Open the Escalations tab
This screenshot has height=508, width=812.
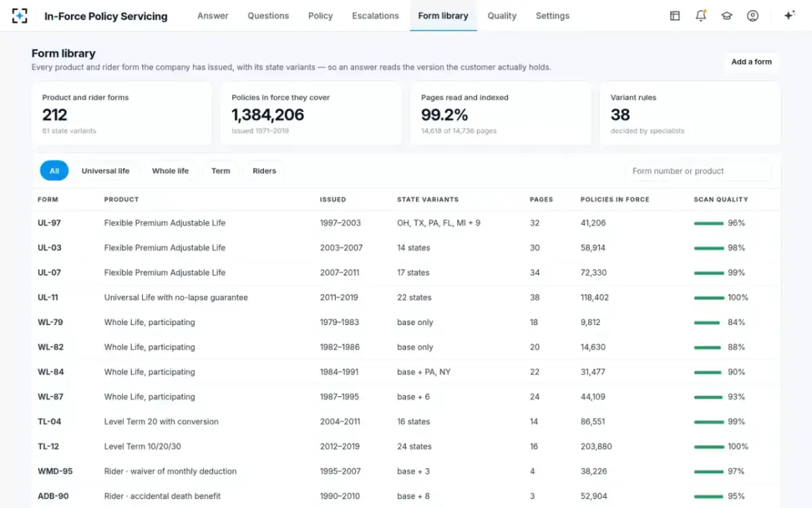point(376,16)
